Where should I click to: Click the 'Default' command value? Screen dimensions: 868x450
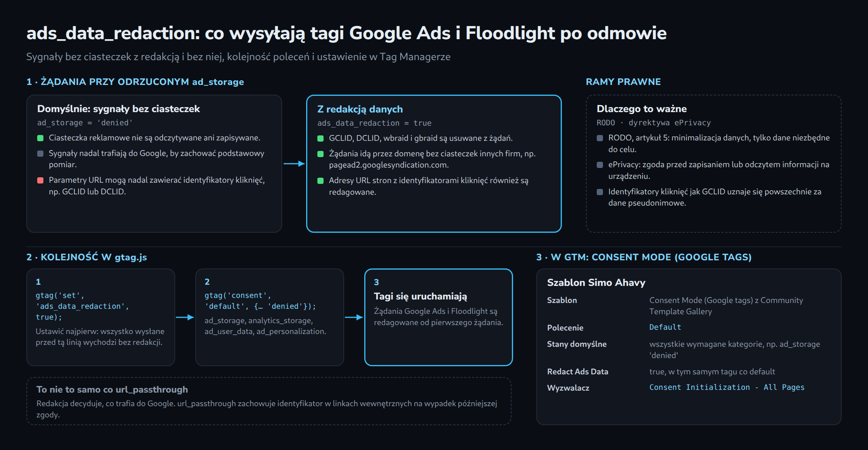tap(665, 327)
